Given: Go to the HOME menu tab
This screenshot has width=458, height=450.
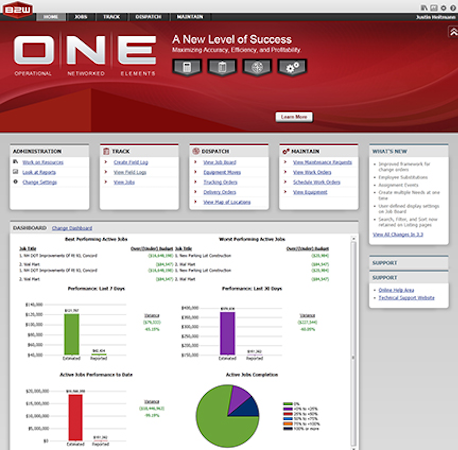Looking at the screenshot, I should 51,17.
